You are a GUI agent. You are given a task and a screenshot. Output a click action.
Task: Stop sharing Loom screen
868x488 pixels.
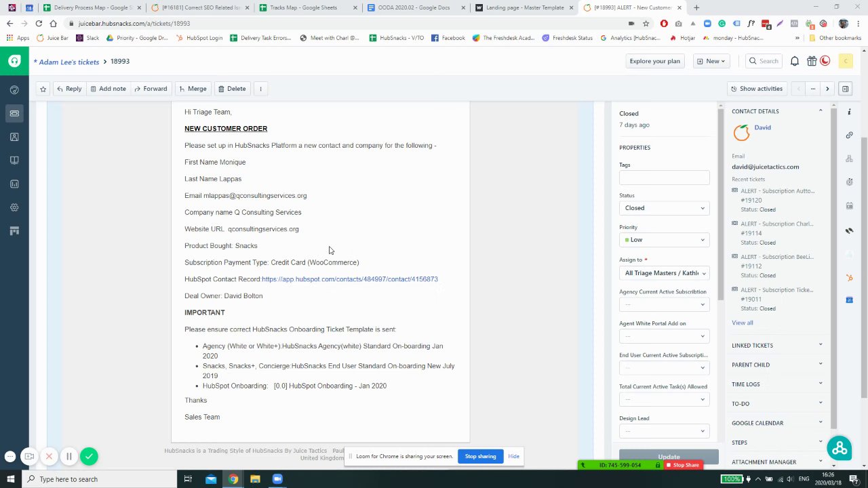(480, 456)
